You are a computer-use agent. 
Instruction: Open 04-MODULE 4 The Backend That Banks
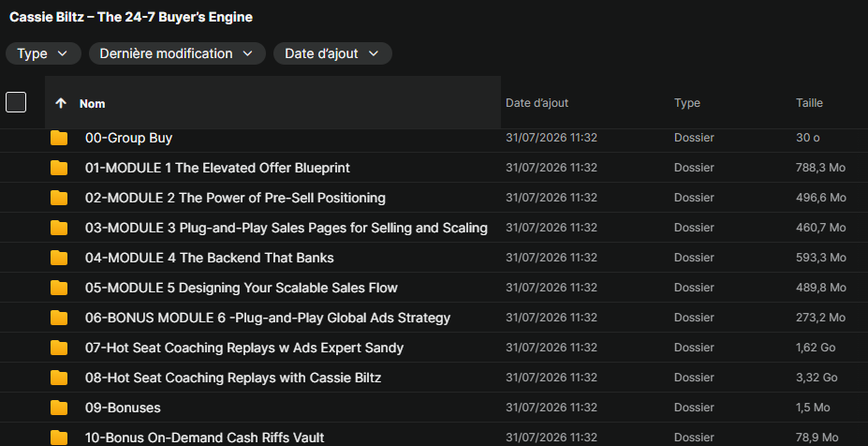point(209,258)
